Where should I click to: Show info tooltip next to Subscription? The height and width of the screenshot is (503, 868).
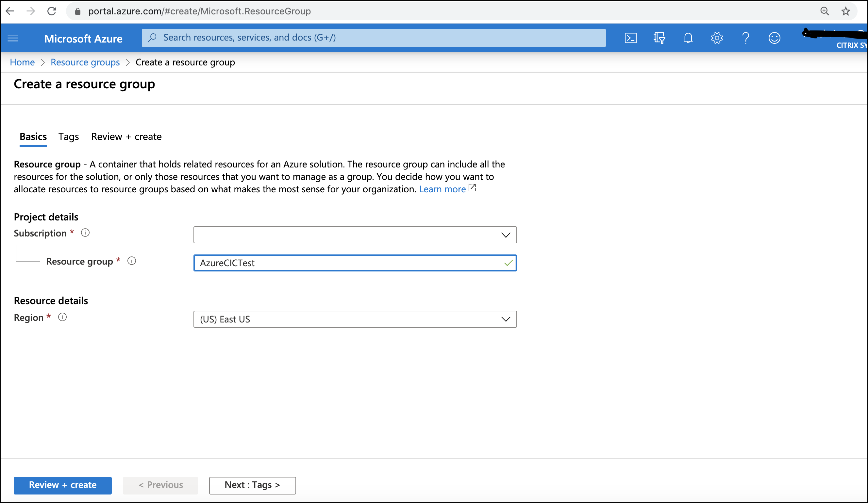pyautogui.click(x=85, y=233)
